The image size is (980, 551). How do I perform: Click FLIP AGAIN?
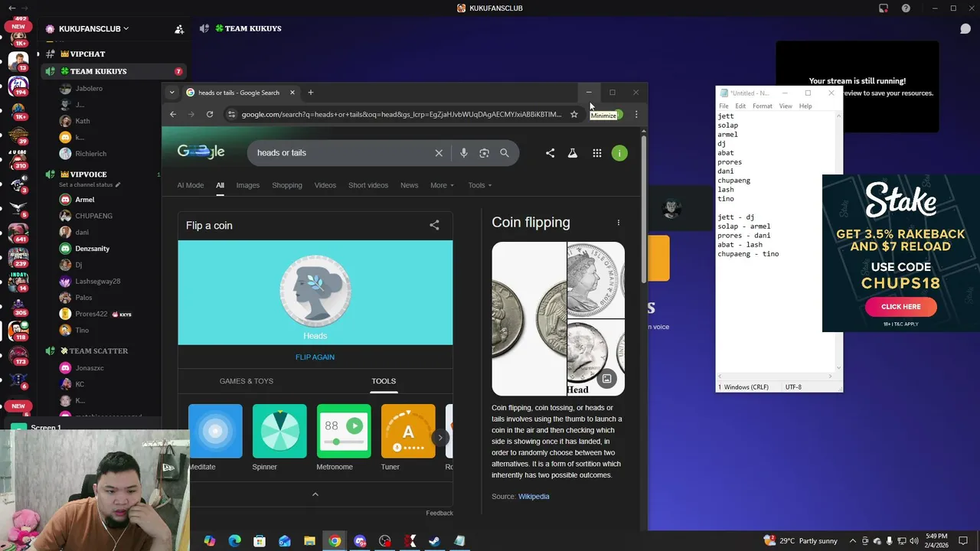click(315, 357)
